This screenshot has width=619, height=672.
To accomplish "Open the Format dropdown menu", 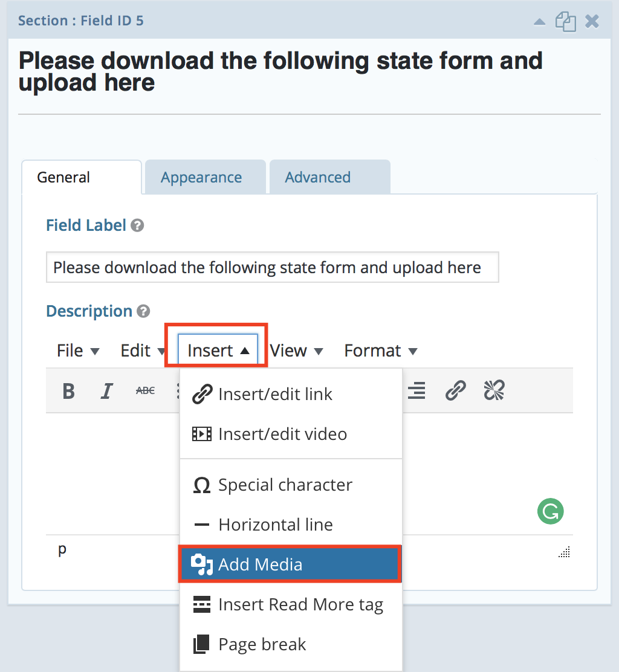I will 380,351.
